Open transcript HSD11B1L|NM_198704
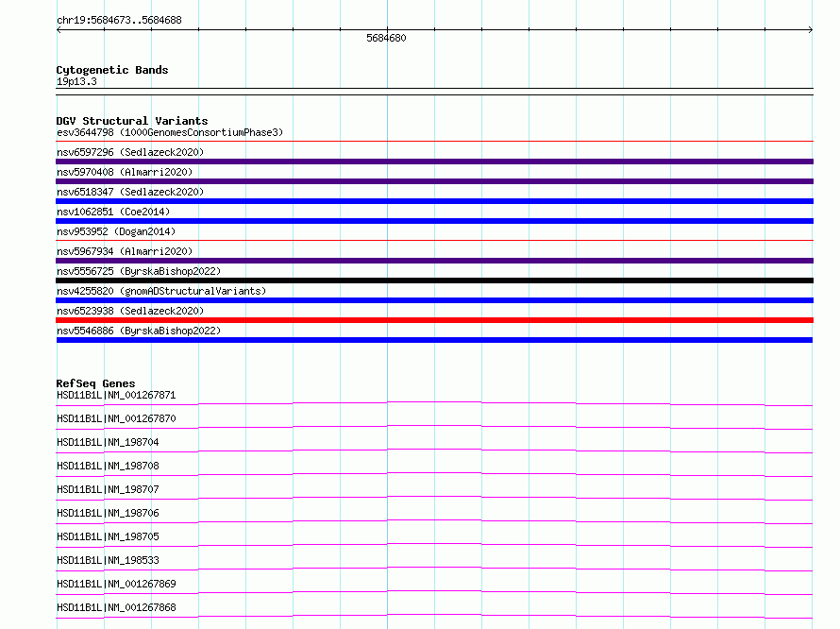This screenshot has height=629, width=840. pyautogui.click(x=108, y=442)
